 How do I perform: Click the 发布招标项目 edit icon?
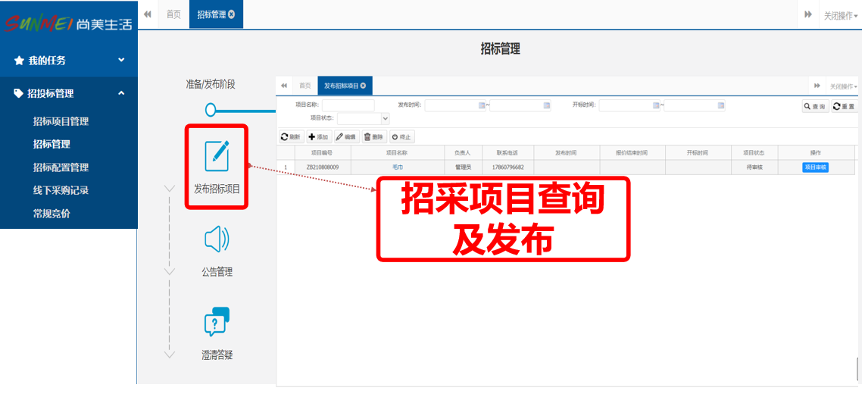click(217, 155)
